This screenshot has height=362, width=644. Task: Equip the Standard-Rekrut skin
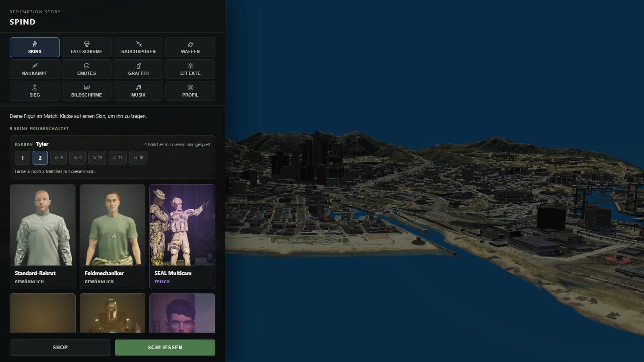point(43,237)
